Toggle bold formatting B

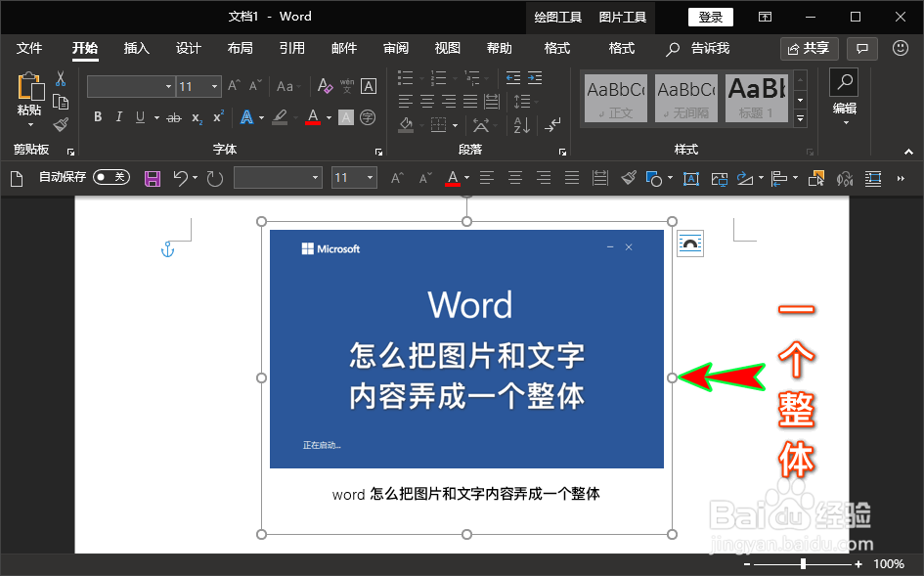pyautogui.click(x=98, y=117)
